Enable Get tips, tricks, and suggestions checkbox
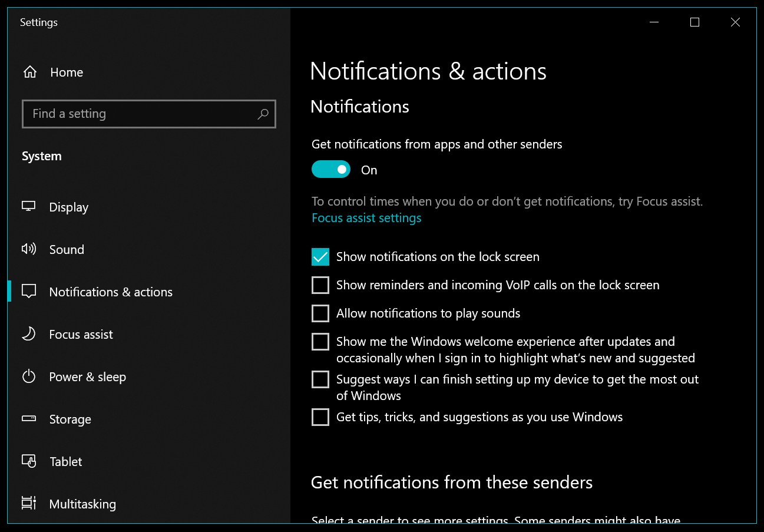The width and height of the screenshot is (764, 532). coord(320,417)
